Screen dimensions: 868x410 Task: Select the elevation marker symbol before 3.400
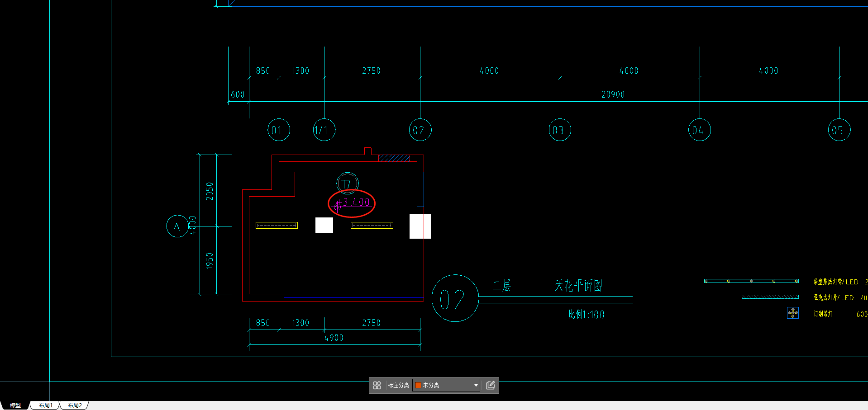pos(337,207)
